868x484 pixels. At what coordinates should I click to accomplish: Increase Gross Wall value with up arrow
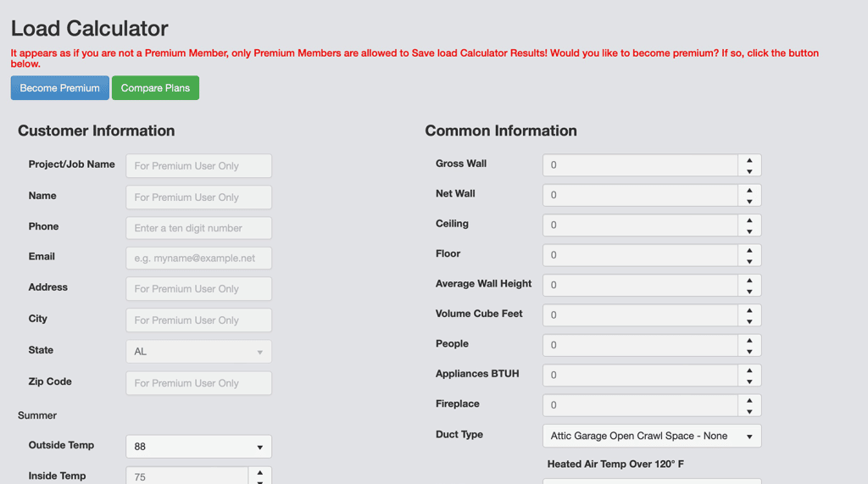pyautogui.click(x=749, y=159)
